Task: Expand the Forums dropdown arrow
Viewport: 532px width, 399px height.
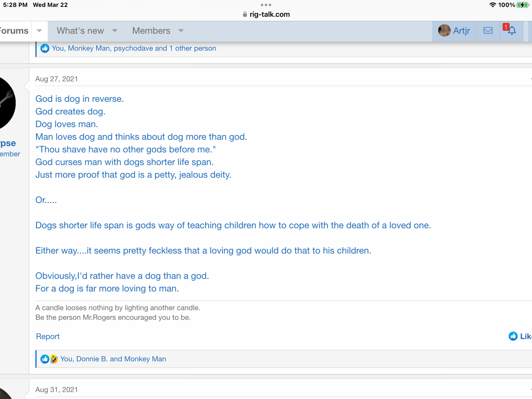Action: pyautogui.click(x=39, y=31)
